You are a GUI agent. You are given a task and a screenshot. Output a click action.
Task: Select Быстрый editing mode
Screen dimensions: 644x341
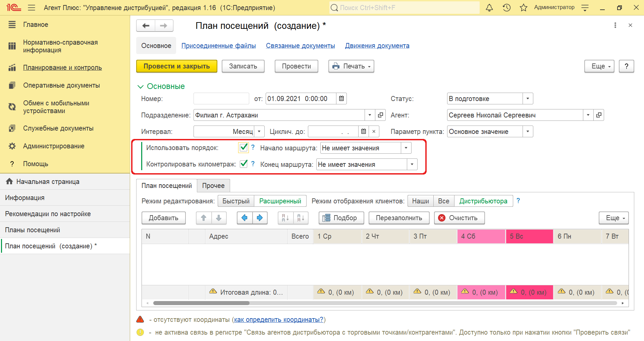[236, 201]
